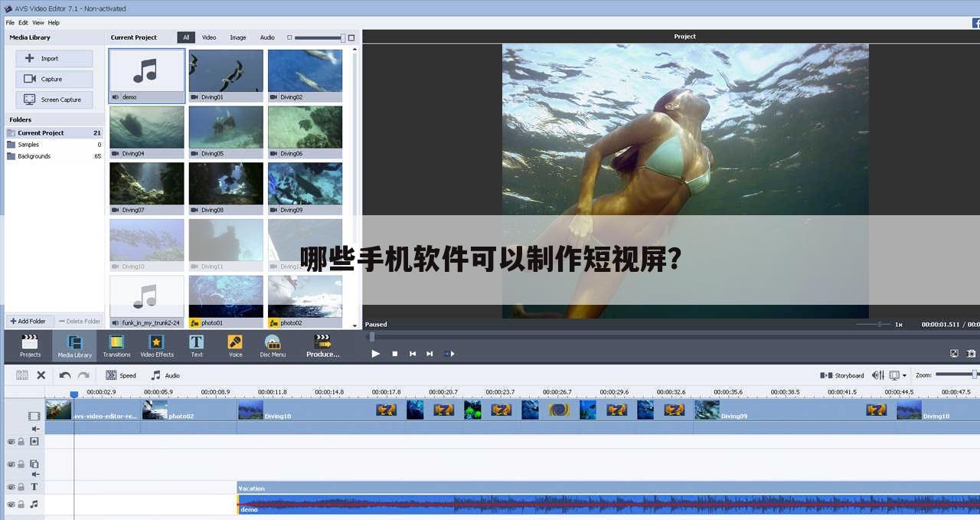Open the Speed settings
This screenshot has height=520, width=980.
(121, 375)
